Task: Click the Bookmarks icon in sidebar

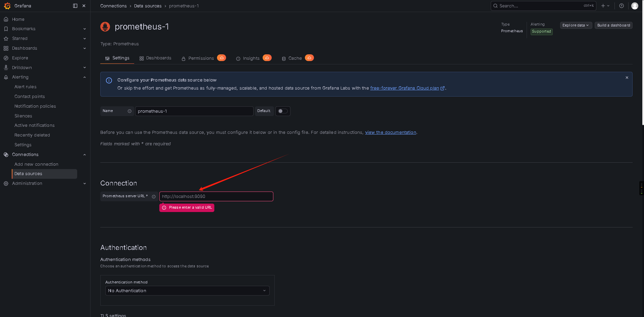Action: tap(6, 29)
